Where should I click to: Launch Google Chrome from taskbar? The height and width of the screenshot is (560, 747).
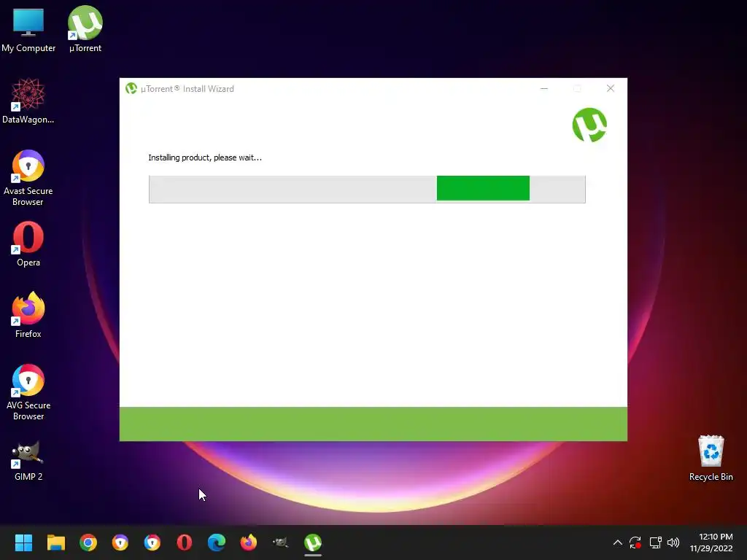(88, 542)
